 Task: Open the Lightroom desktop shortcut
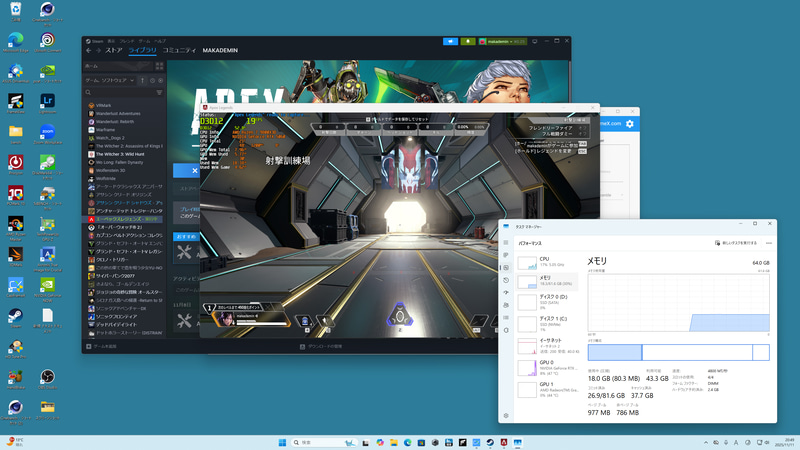pyautogui.click(x=47, y=104)
